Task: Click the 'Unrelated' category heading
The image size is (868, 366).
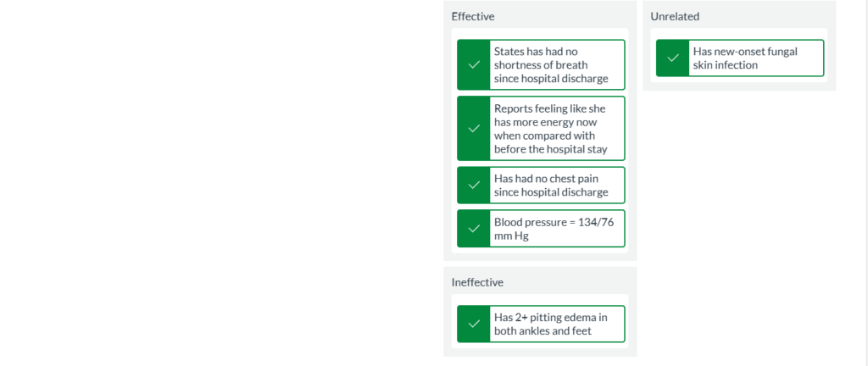Action: (x=675, y=16)
